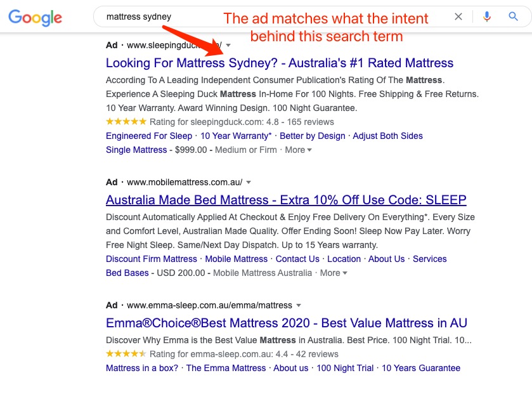The height and width of the screenshot is (399, 532).
Task: Click the blue magnifier search icon
Action: (513, 16)
